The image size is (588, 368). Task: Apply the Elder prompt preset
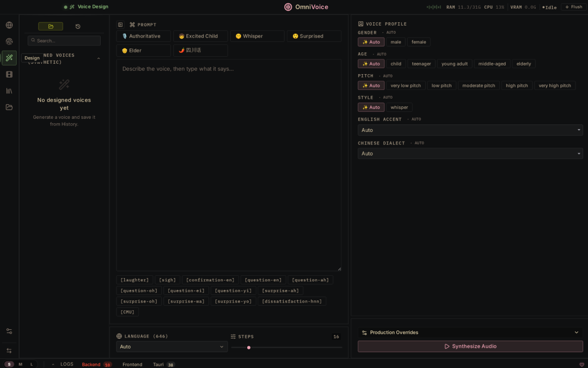pos(144,50)
